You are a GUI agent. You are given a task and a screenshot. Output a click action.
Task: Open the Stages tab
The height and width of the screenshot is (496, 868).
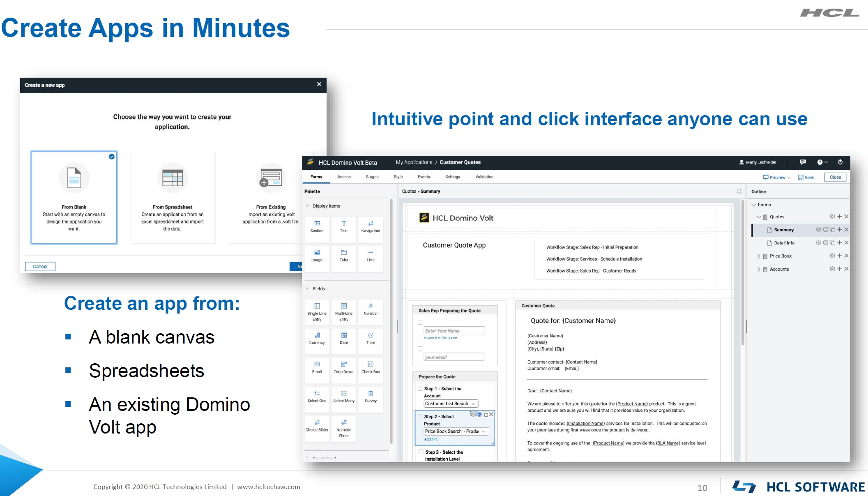372,177
